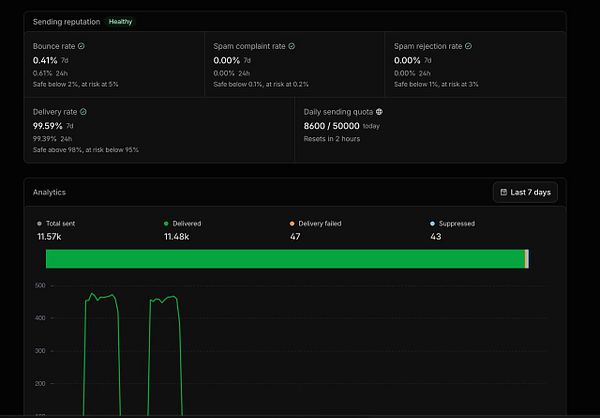
Task: Click the 500 y-axis label
Action: pos(40,285)
